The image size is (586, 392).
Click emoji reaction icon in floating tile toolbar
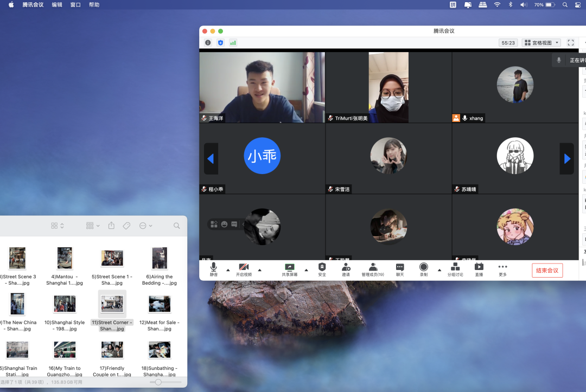tap(224, 224)
